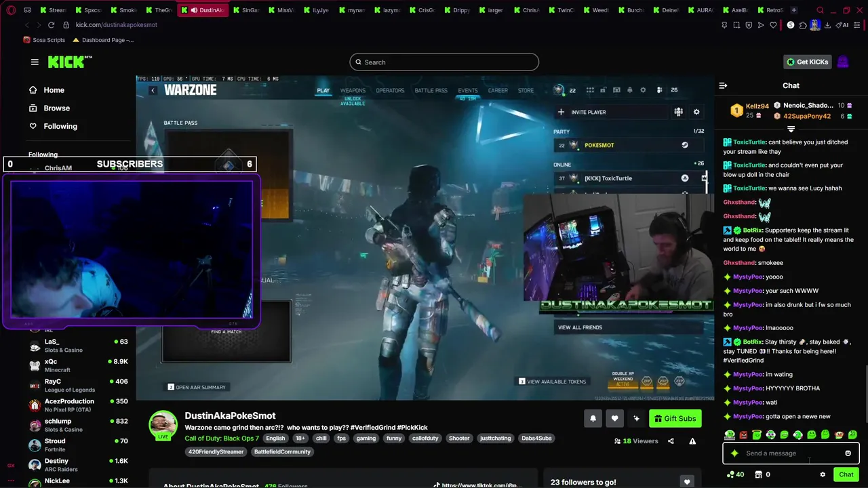Image resolution: width=868 pixels, height=488 pixels.
Task: Open LaS_ channel in sidebar
Action: (78, 345)
